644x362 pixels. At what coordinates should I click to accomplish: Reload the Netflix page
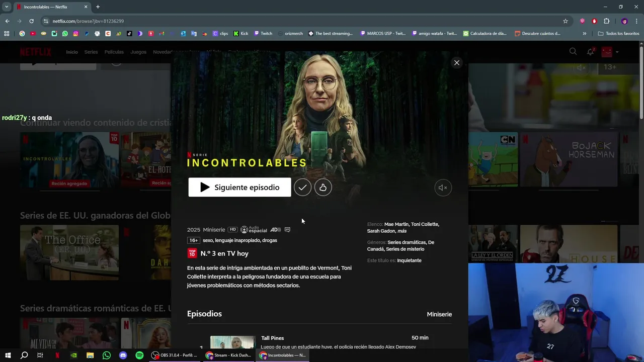point(31,21)
